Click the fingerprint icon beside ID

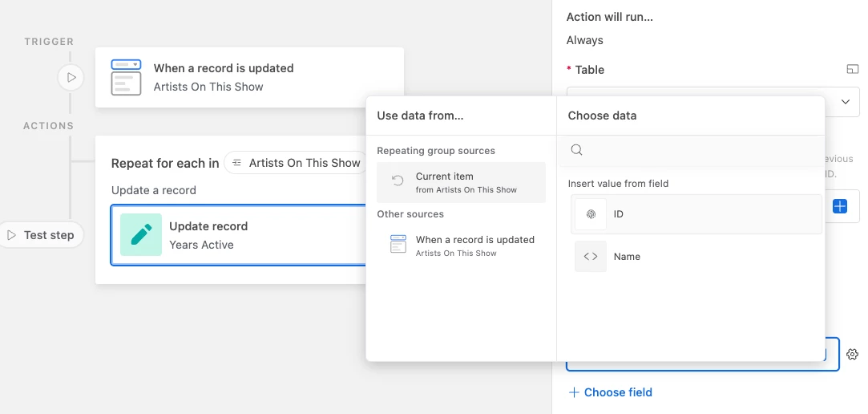pyautogui.click(x=591, y=214)
